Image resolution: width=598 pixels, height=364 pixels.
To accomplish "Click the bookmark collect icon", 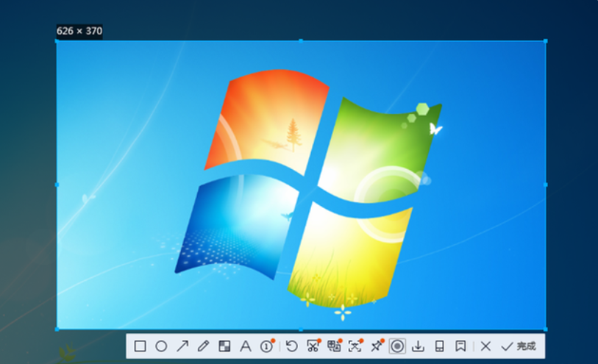I will [460, 346].
